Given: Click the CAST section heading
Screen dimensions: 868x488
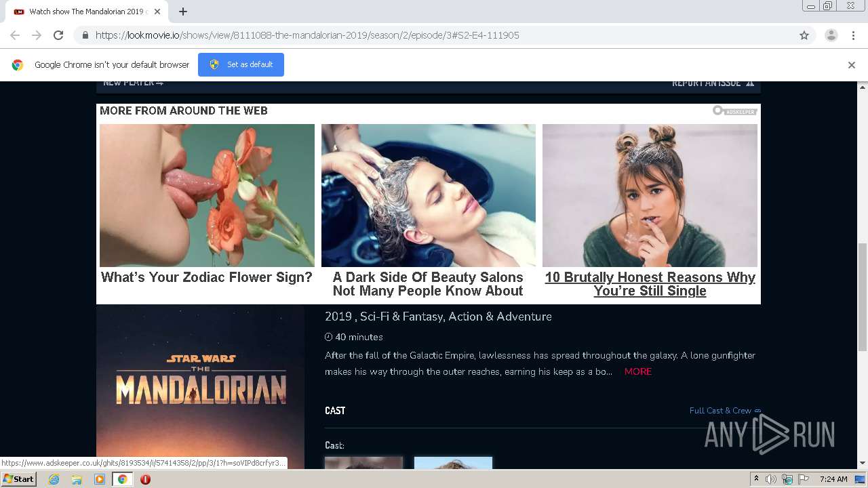Looking at the screenshot, I should (335, 411).
